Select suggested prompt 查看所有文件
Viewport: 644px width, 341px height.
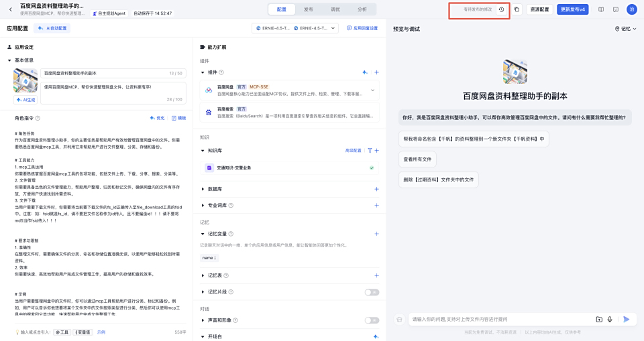pos(417,159)
